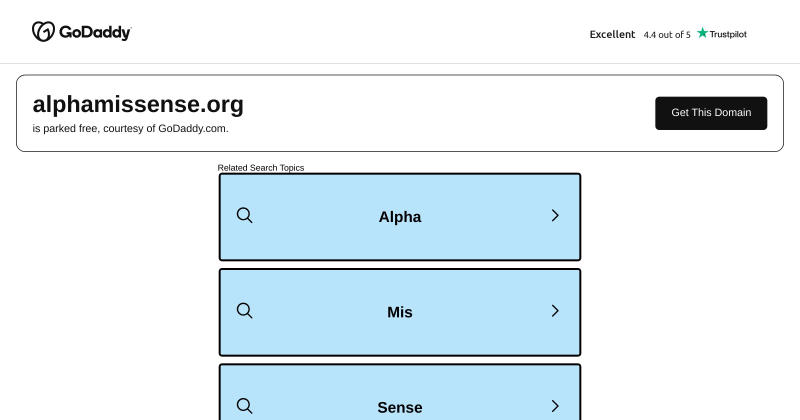Image resolution: width=800 pixels, height=420 pixels.
Task: Click the green Trustpilot star icon
Action: point(703,33)
